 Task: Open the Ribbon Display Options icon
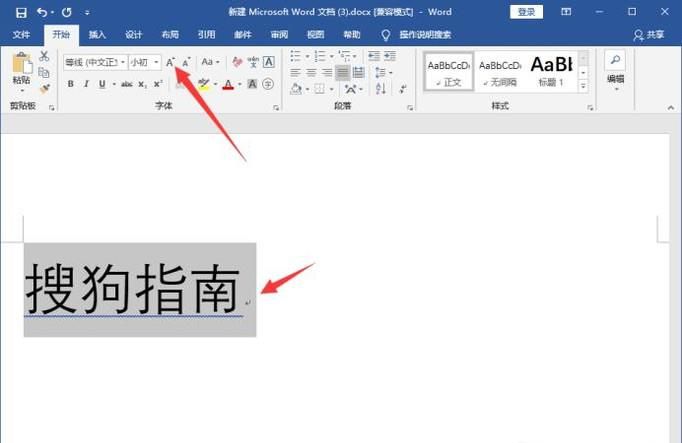click(x=566, y=12)
